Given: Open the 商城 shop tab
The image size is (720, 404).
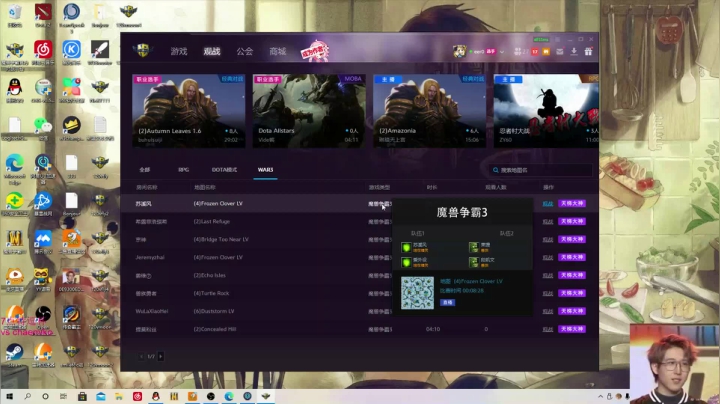Looking at the screenshot, I should point(278,51).
